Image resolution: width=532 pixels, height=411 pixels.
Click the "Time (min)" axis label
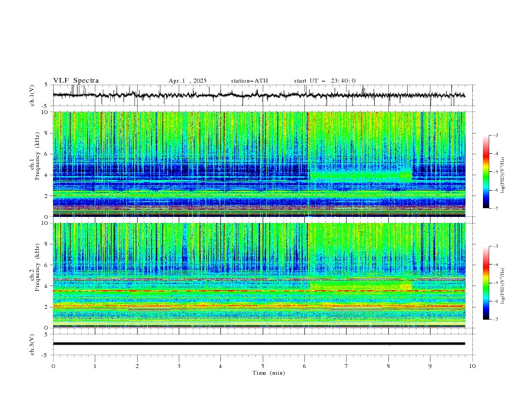pos(269,373)
